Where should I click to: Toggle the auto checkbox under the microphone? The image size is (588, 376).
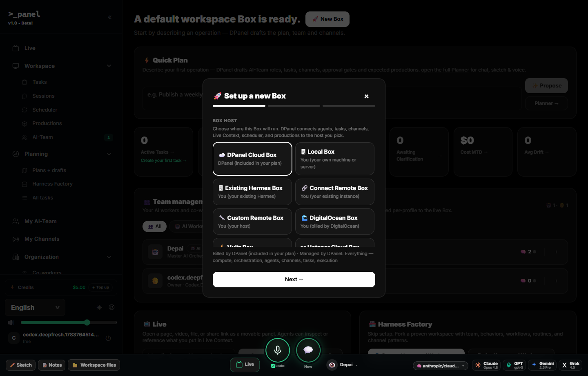273,366
